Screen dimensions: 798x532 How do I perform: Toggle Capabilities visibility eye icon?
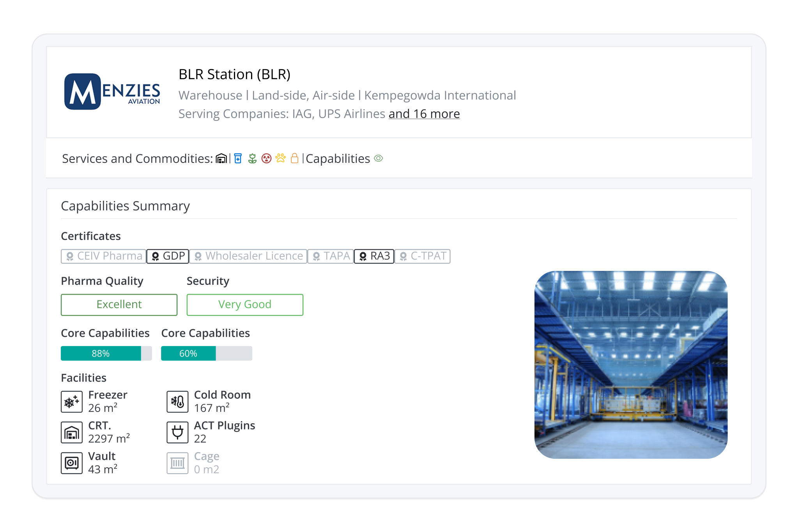pos(379,158)
